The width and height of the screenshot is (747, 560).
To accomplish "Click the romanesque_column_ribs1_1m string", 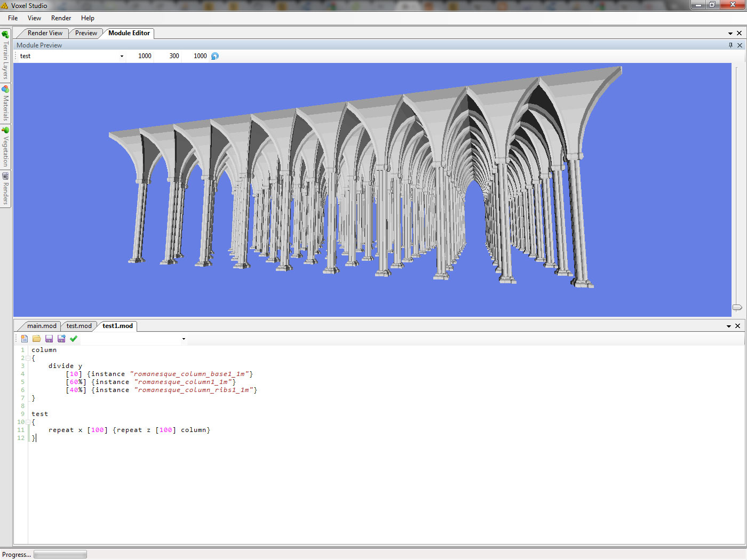I will point(193,390).
